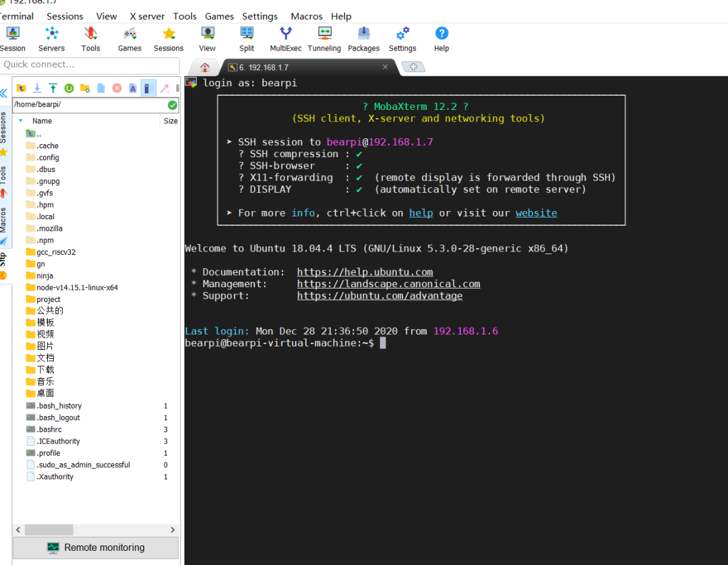
Task: Click the Remote monitoring button
Action: 96,547
